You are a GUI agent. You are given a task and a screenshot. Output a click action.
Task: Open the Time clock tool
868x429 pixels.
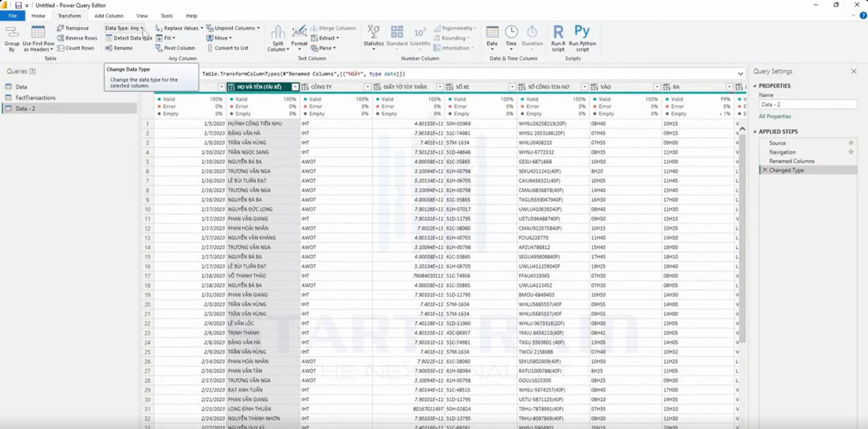coord(511,39)
